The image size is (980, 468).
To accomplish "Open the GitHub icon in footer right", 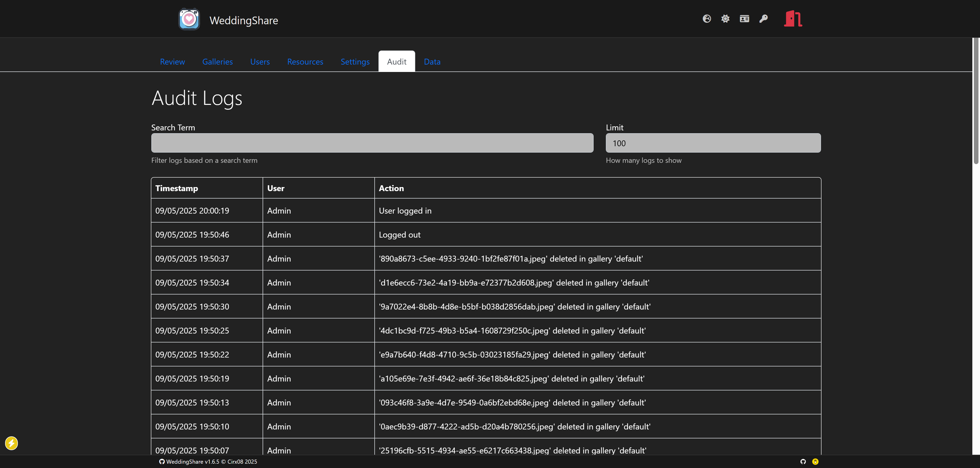I will [x=803, y=462].
